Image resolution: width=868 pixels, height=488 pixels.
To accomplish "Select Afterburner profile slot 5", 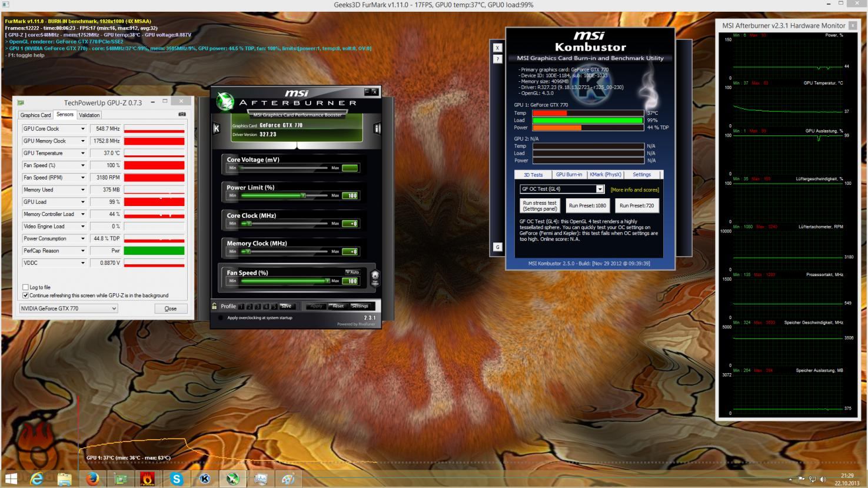I will [274, 306].
